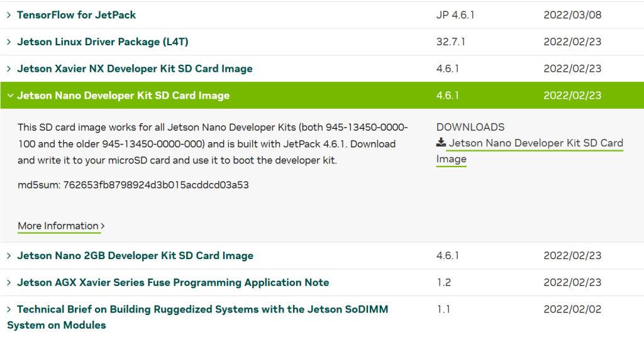Click the Jetson Linux Driver Package (L4T) title

(103, 42)
